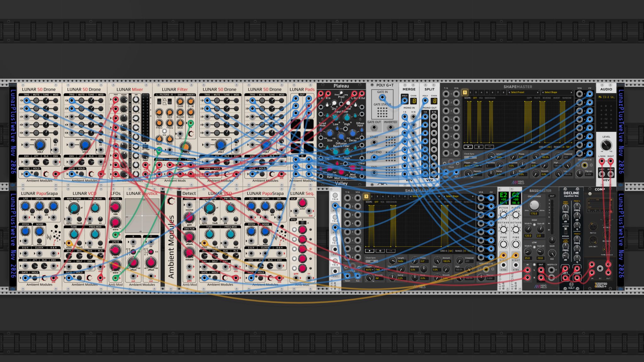
Task: Open sidechain gear settings on top ShapeMaster
Action: [591, 165]
